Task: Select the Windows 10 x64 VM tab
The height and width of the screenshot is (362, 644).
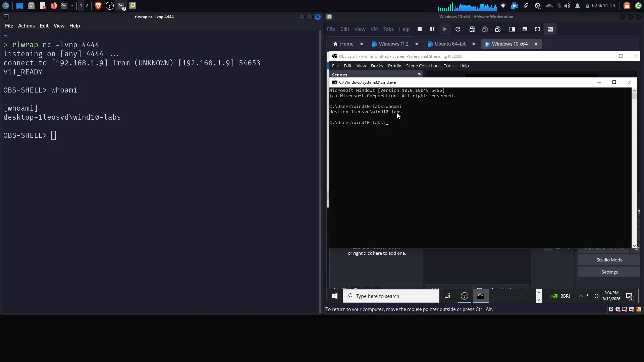Action: (506, 44)
